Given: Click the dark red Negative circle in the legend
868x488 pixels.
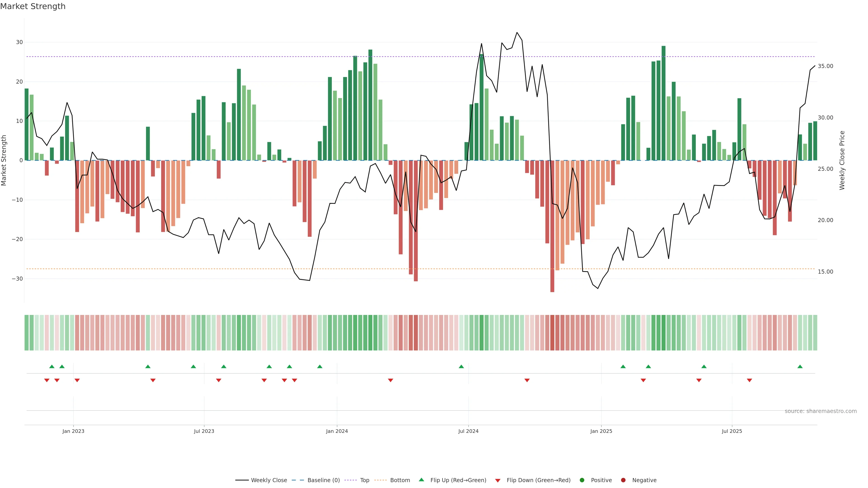Looking at the screenshot, I should pos(623,480).
